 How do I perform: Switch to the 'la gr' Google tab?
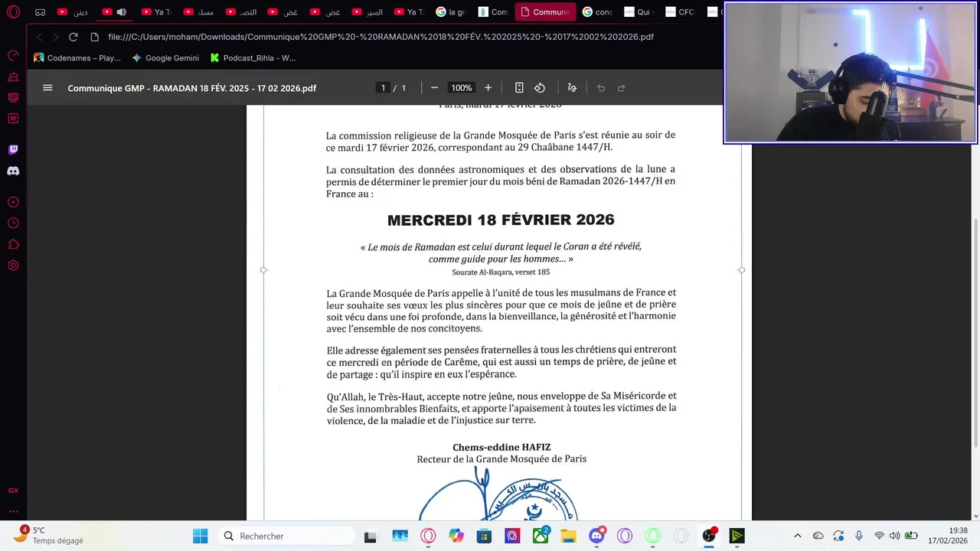[451, 12]
